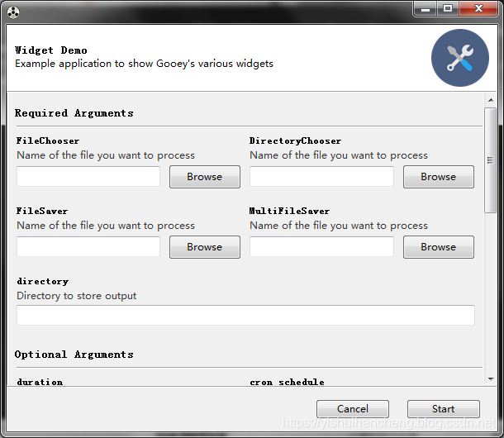
Task: Click Browse for MultiFileSaver
Action: (x=439, y=247)
